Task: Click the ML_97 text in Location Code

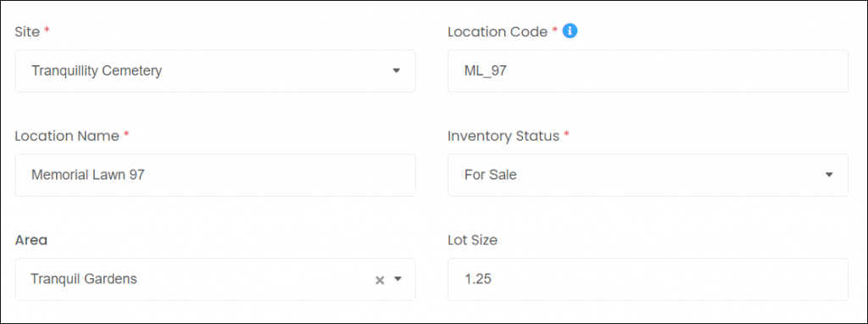Action: point(486,71)
